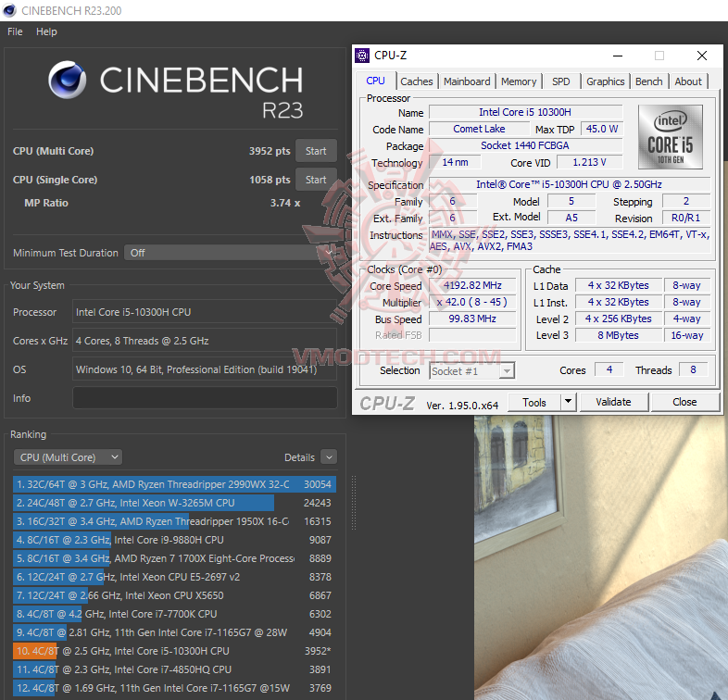Click the CPU-Z window title icon
Image resolution: width=728 pixels, height=700 pixels.
click(362, 56)
